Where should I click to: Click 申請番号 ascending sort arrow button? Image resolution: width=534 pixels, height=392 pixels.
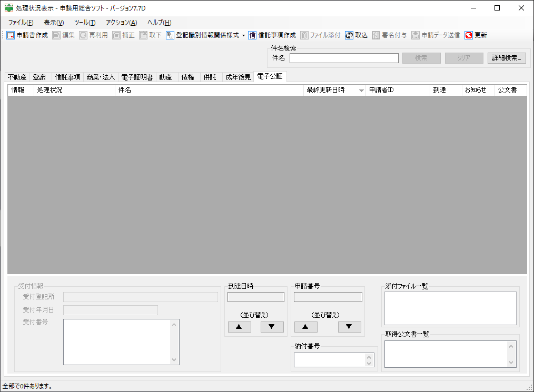305,327
